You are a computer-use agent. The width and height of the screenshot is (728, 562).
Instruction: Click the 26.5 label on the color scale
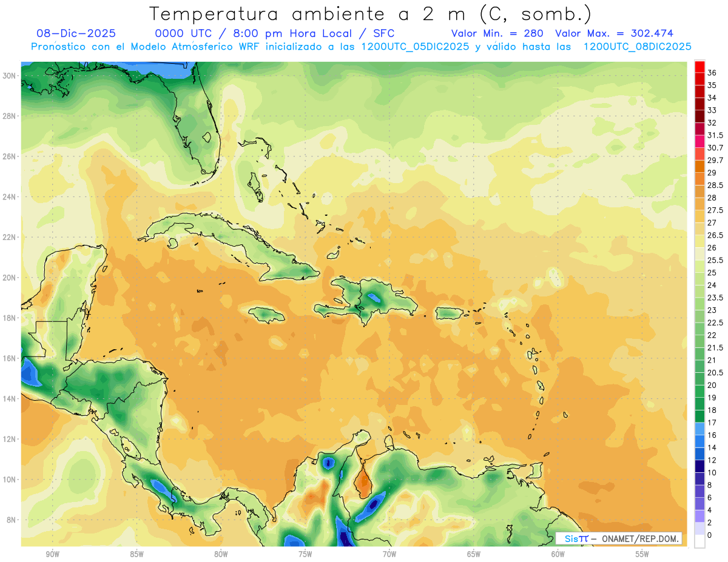715,235
